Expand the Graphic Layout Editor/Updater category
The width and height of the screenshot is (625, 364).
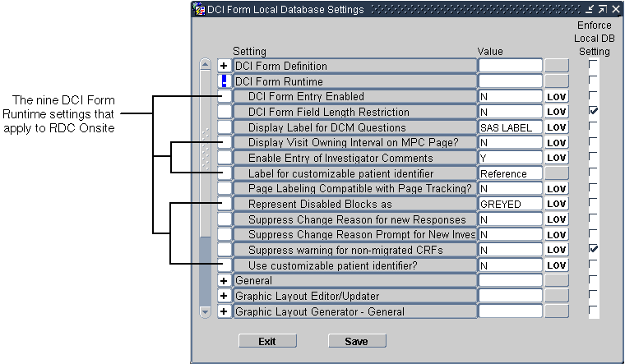224,297
